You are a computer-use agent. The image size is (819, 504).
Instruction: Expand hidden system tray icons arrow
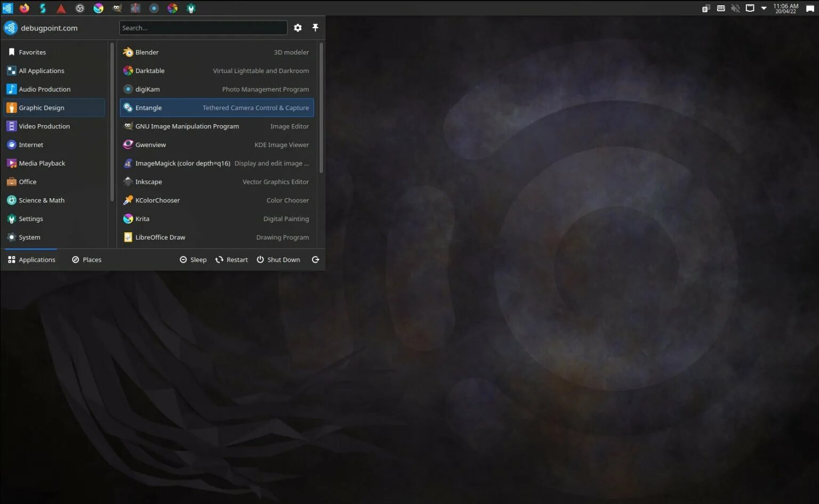(764, 8)
